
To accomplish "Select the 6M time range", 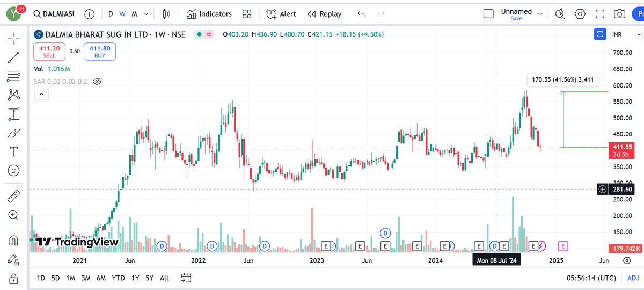I will 101,278.
